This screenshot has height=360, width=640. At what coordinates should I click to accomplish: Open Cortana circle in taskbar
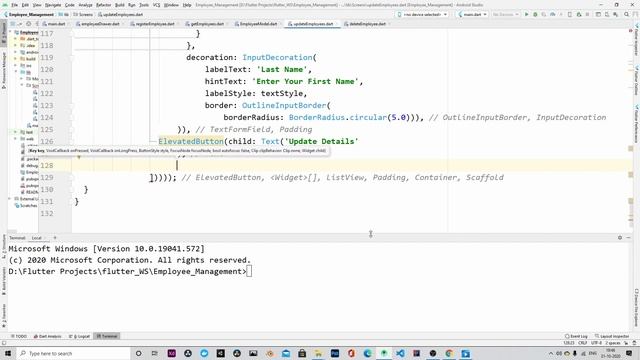pyautogui.click(x=138, y=353)
